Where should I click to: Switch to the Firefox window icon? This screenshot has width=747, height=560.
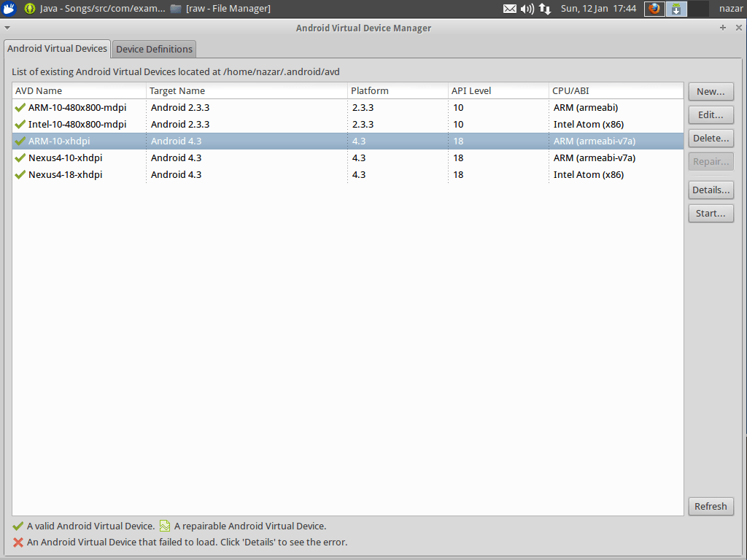[654, 9]
